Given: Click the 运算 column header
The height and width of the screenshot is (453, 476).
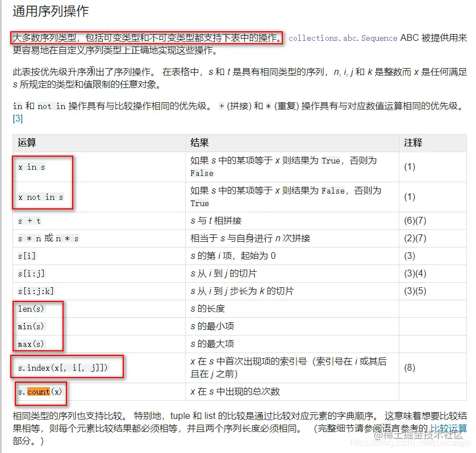Looking at the screenshot, I should point(25,143).
